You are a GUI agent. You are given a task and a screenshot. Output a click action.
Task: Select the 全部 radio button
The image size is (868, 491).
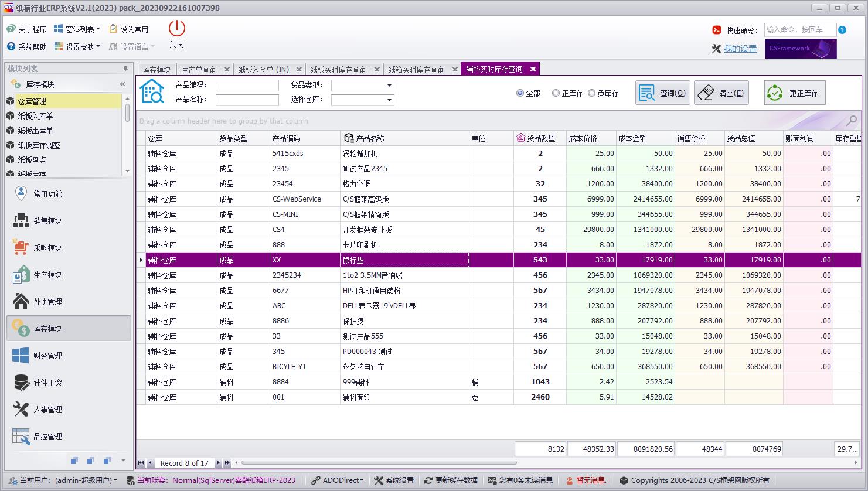tap(520, 93)
